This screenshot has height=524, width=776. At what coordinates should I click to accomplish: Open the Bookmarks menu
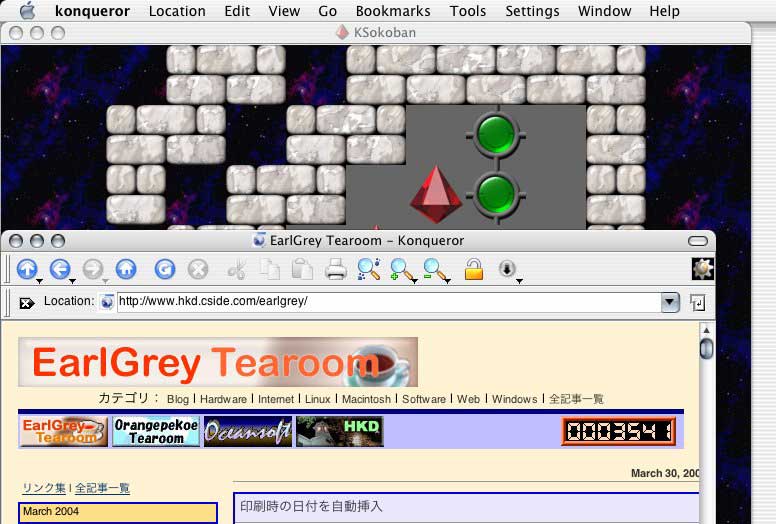(393, 11)
